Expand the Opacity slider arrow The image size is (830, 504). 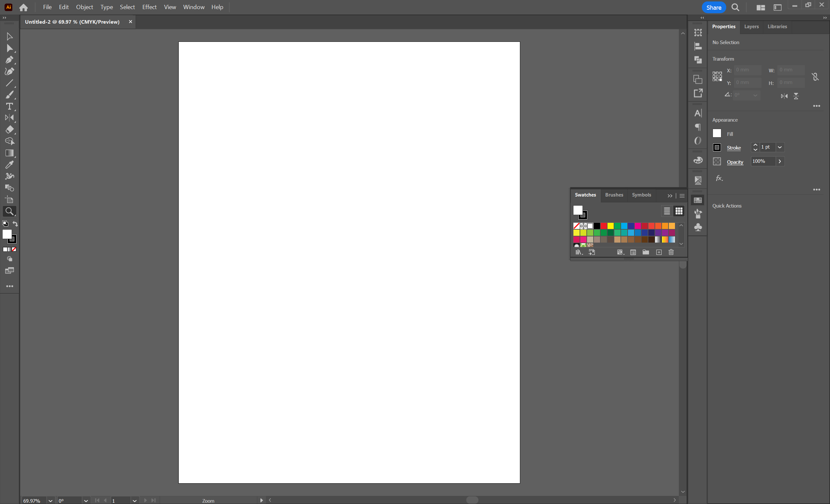click(780, 162)
